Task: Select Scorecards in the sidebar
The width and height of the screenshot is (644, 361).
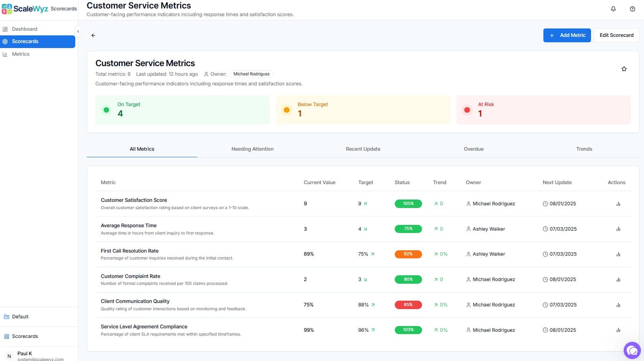Action: pyautogui.click(x=25, y=41)
